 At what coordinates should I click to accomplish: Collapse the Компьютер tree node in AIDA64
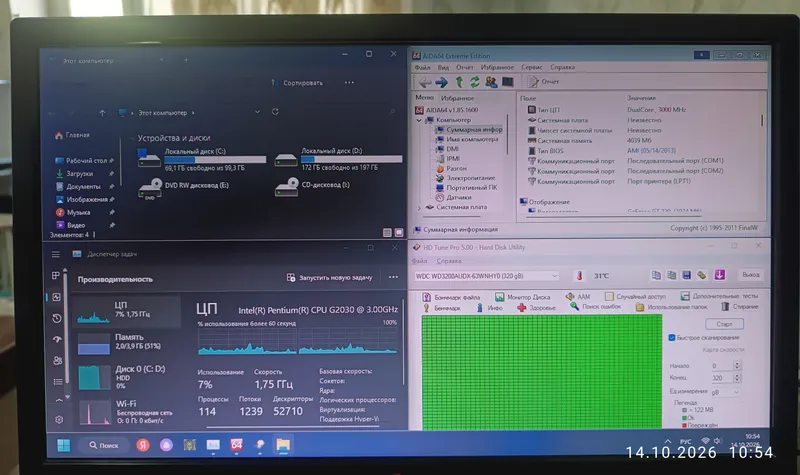coord(419,120)
